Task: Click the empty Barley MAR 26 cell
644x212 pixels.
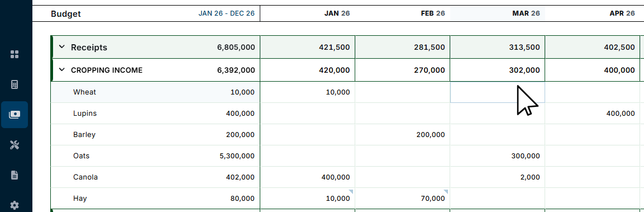Action: 497,135
